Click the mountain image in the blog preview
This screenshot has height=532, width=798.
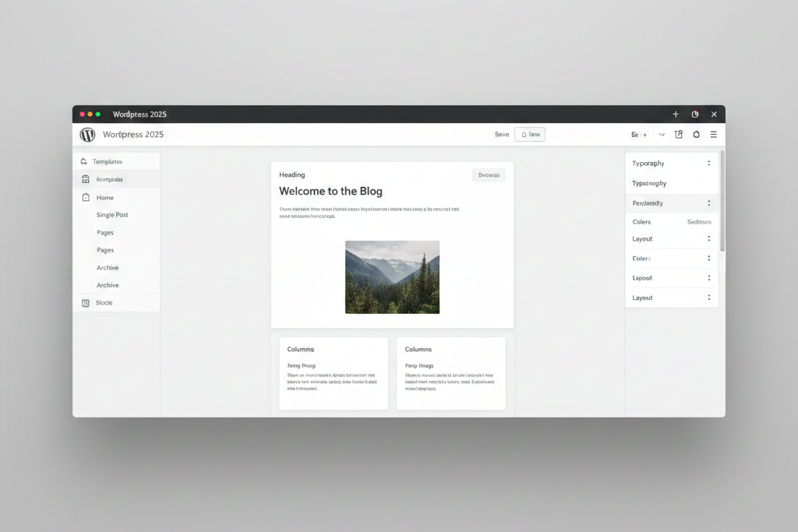coord(392,277)
